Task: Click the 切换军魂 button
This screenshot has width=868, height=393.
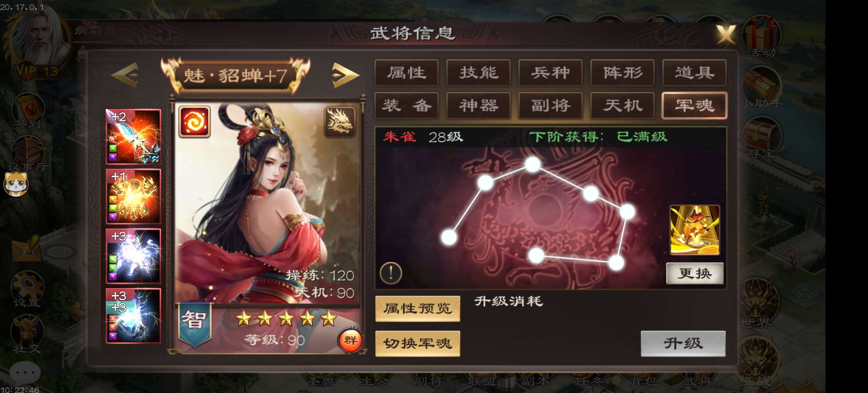Action: click(418, 344)
